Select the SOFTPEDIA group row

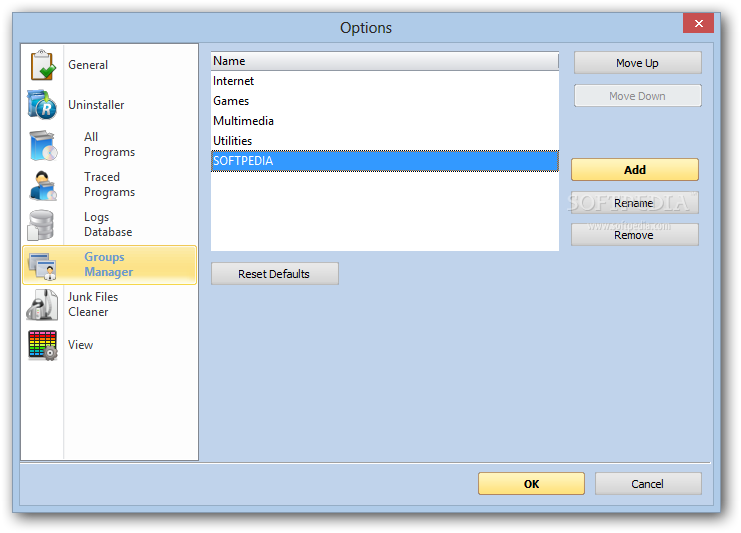(x=385, y=161)
